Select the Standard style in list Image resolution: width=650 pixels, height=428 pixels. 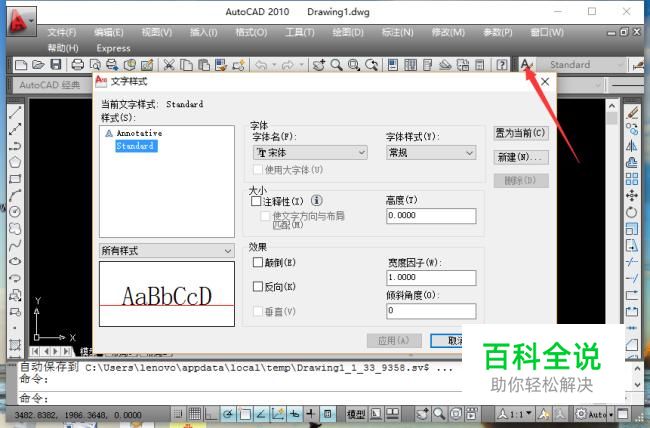click(x=136, y=146)
